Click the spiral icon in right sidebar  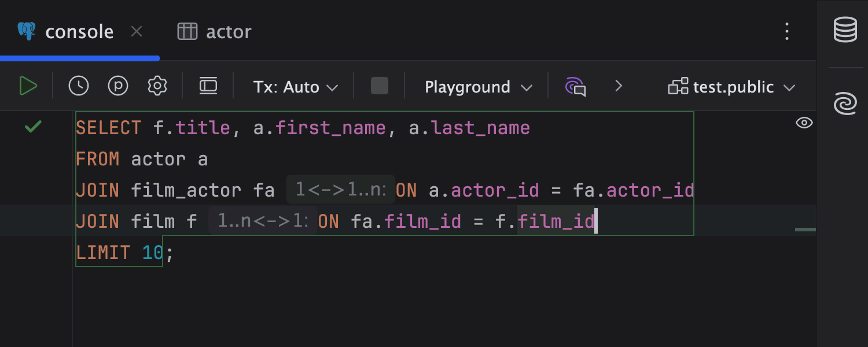(845, 104)
